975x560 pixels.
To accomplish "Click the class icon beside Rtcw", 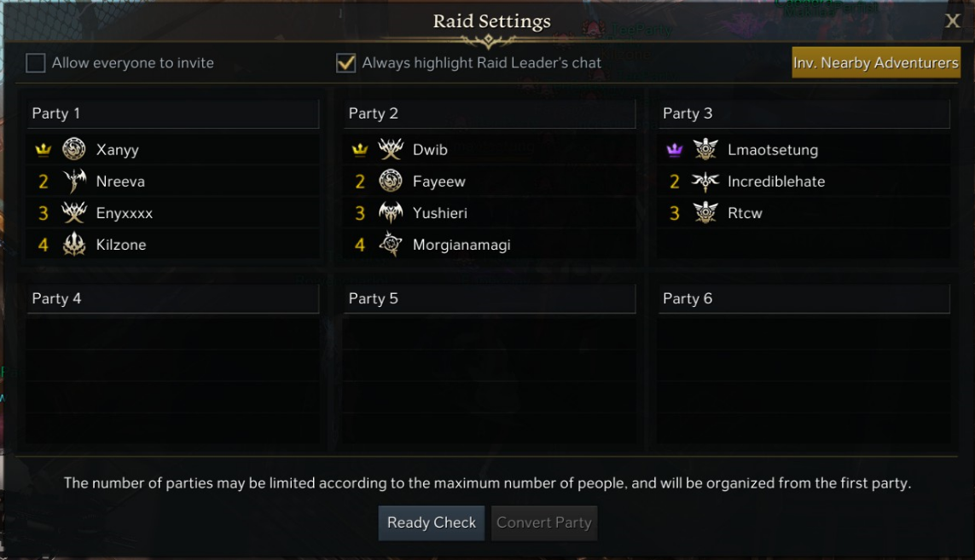I will [x=705, y=213].
